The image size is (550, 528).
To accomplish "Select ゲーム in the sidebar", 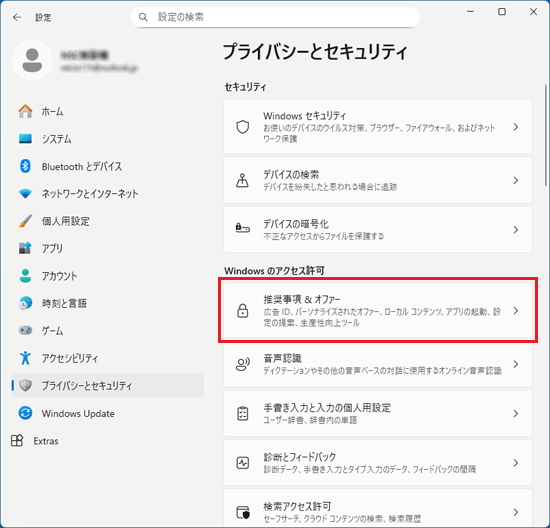I will [107, 330].
